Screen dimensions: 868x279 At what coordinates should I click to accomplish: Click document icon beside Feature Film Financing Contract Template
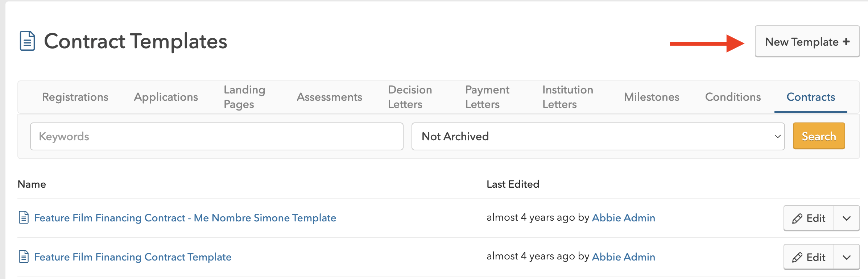24,257
